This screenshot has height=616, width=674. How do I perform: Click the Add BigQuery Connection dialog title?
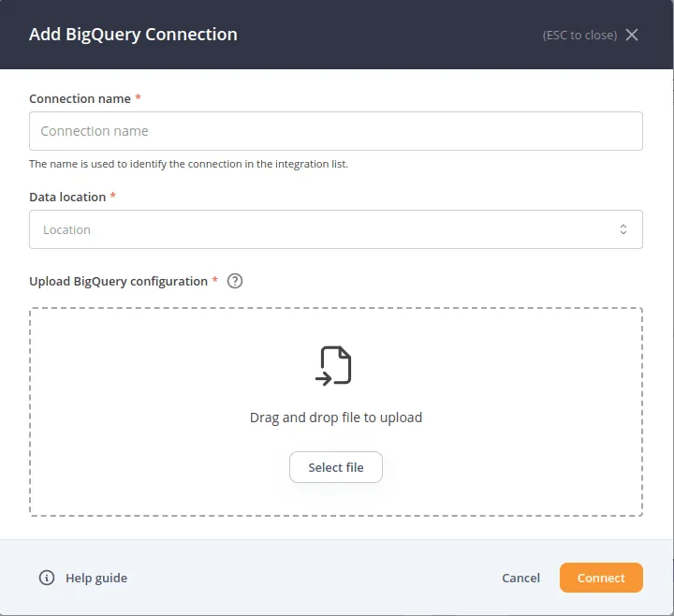(133, 35)
